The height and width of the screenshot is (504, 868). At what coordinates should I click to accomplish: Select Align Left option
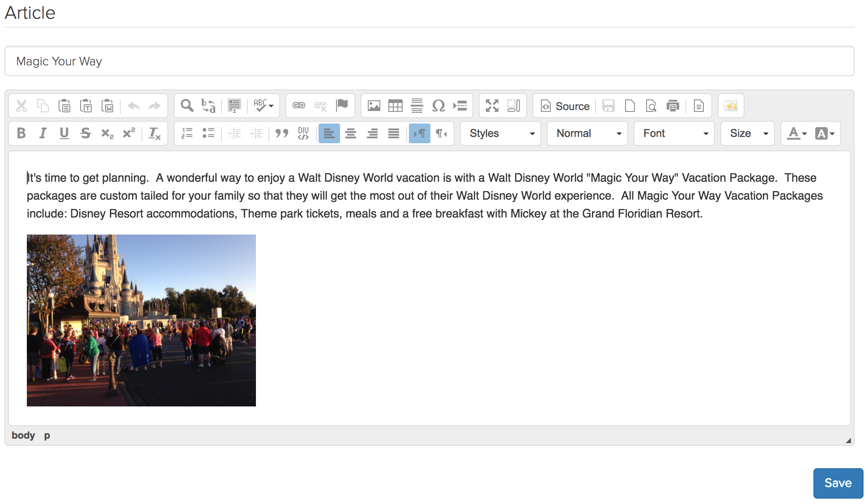[x=329, y=133]
